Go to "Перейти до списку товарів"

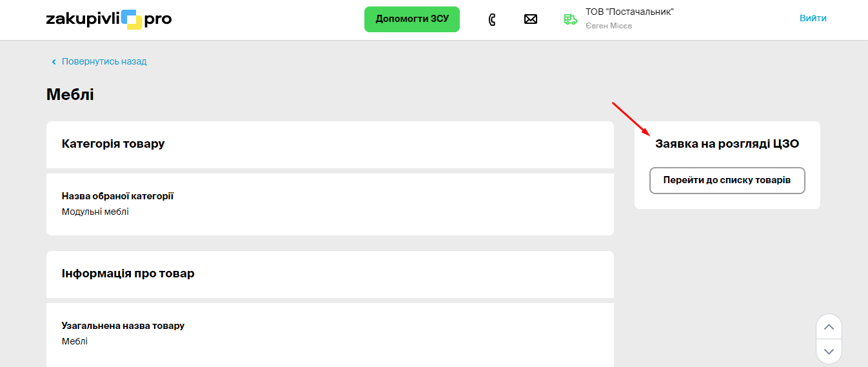tap(727, 181)
